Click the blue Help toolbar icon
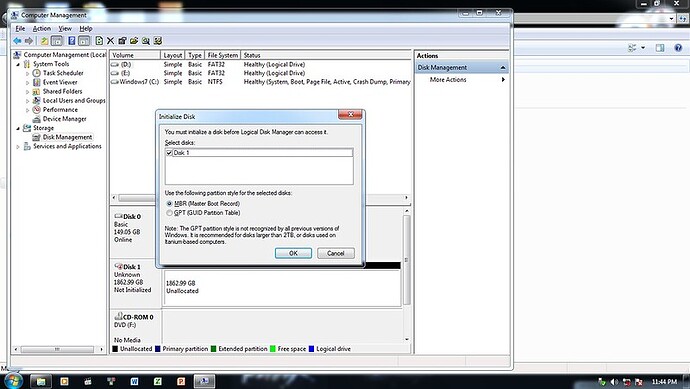Image resolution: width=690 pixels, height=389 pixels. tap(71, 41)
